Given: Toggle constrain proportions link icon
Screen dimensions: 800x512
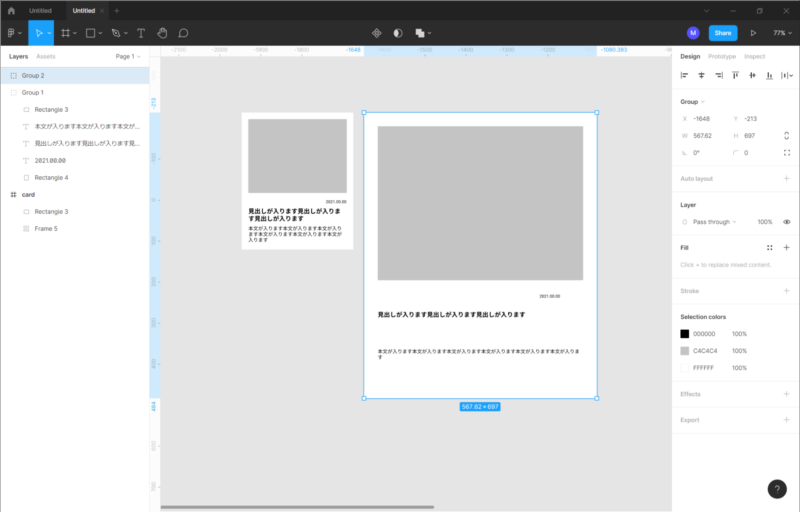Looking at the screenshot, I should 787,136.
